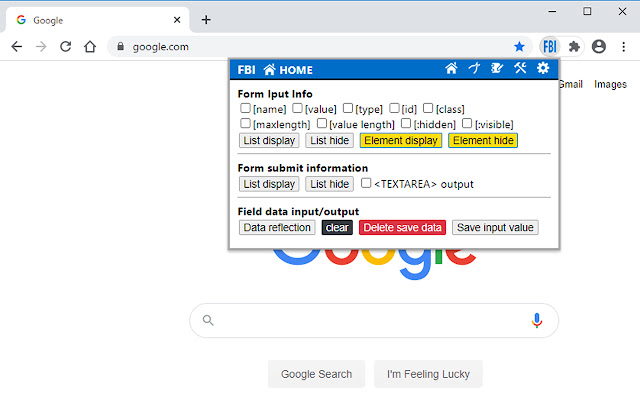This screenshot has height=400, width=640.
Task: Click the Google Search button
Action: [316, 374]
